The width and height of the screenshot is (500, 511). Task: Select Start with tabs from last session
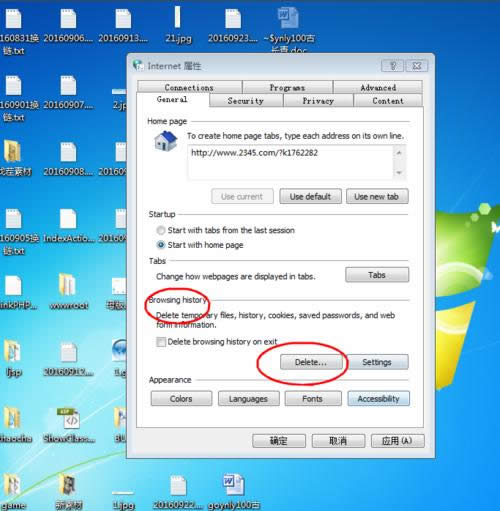point(161,230)
